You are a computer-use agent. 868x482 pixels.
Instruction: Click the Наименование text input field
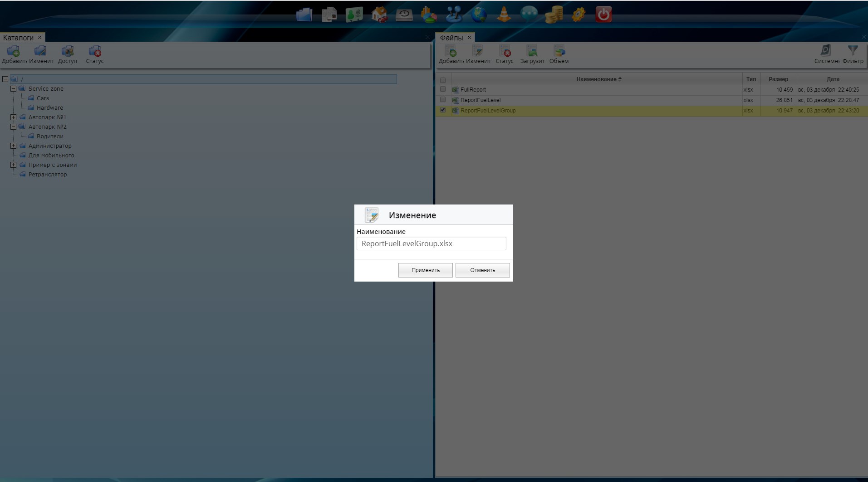[x=431, y=243]
